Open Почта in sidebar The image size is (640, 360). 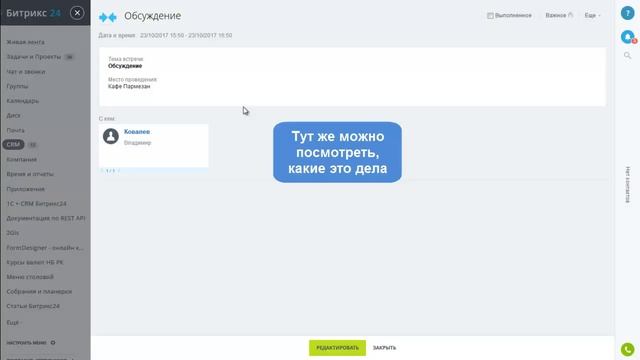[x=16, y=130]
